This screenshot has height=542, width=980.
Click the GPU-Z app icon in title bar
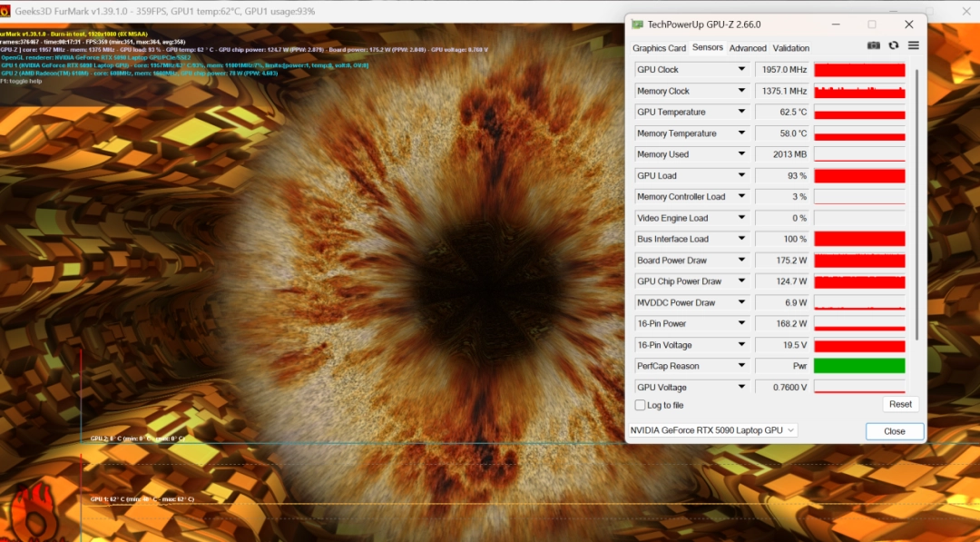point(638,25)
